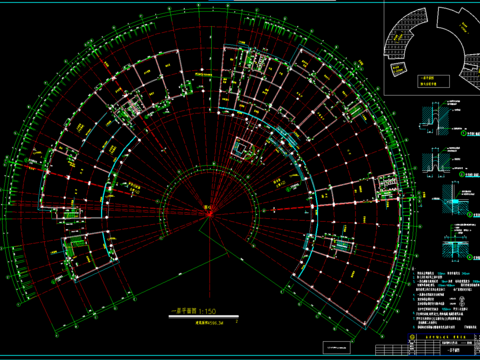Click the first hatched wall section detail
This screenshot has width=480, height=360.
[x=435, y=118]
